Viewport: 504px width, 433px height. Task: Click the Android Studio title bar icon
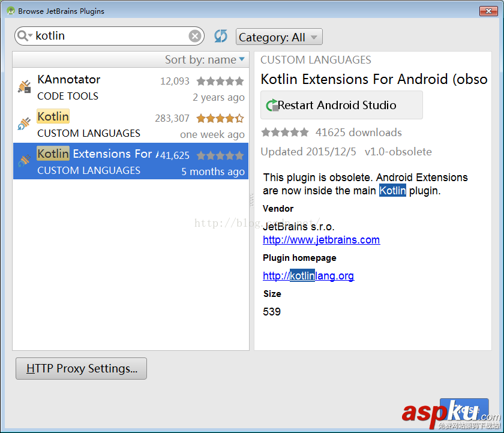click(x=11, y=11)
